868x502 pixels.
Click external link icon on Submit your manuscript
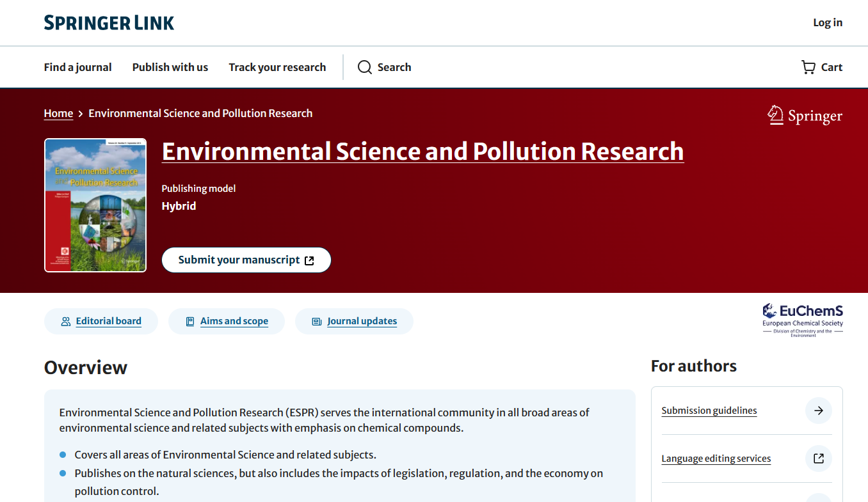pos(310,260)
